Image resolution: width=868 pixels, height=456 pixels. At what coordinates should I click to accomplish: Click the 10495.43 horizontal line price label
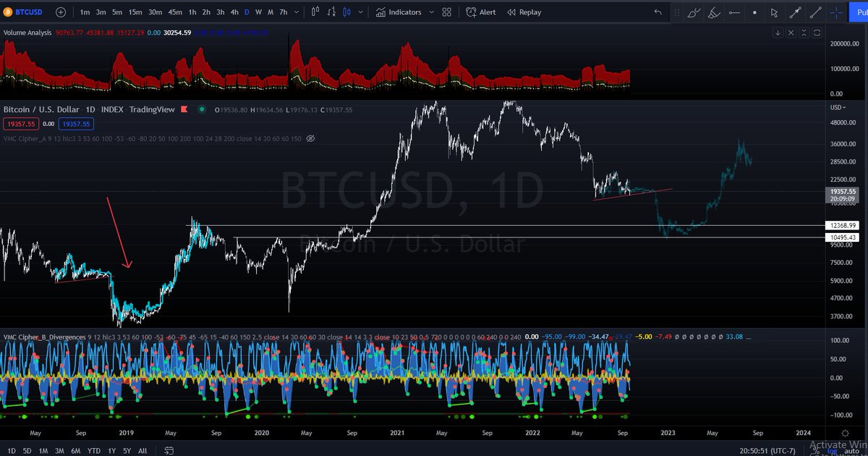click(843, 237)
